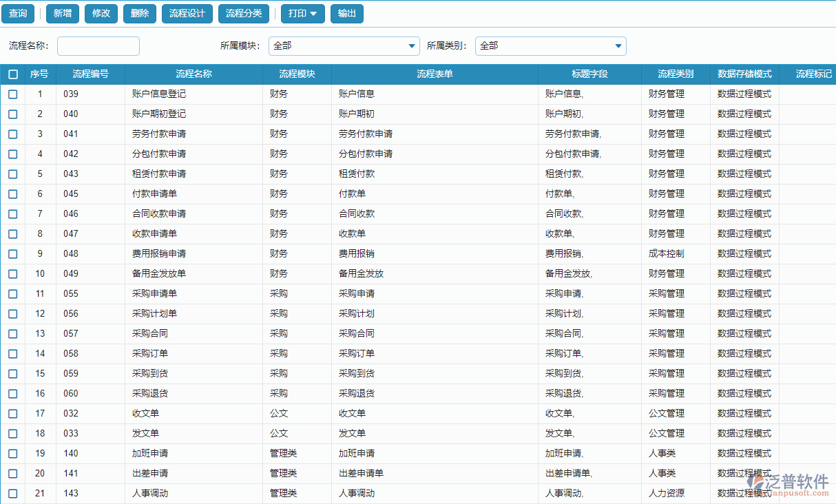
Task: Open the 打印 print dropdown
Action: (302, 13)
